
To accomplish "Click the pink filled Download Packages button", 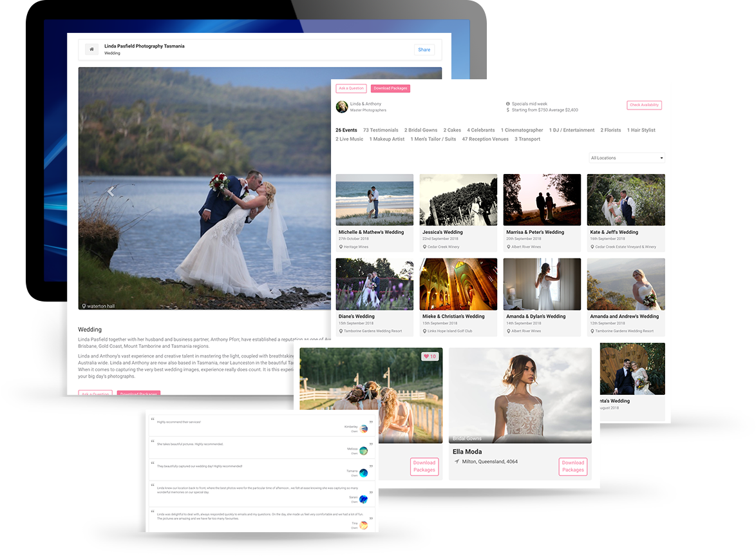I will point(390,88).
